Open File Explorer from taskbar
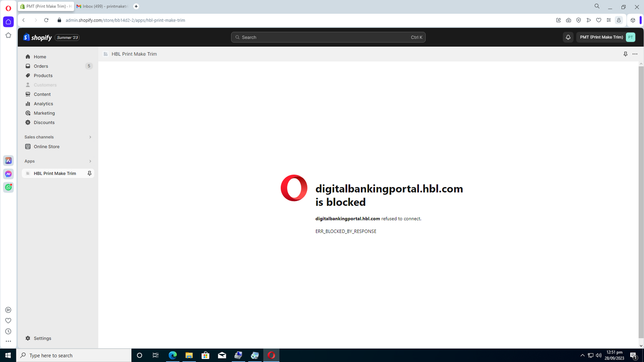This screenshot has height=362, width=644. [x=189, y=355]
